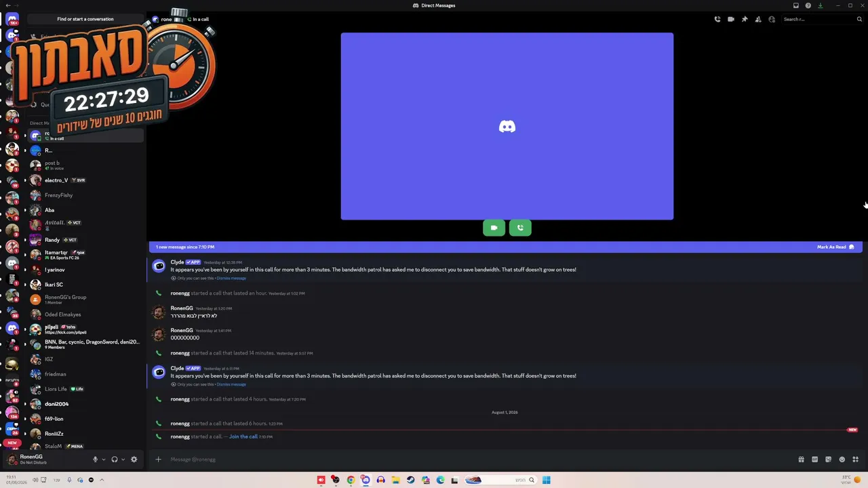Open the dani2004 conversation
This screenshot has height=488, width=868.
tap(85, 404)
